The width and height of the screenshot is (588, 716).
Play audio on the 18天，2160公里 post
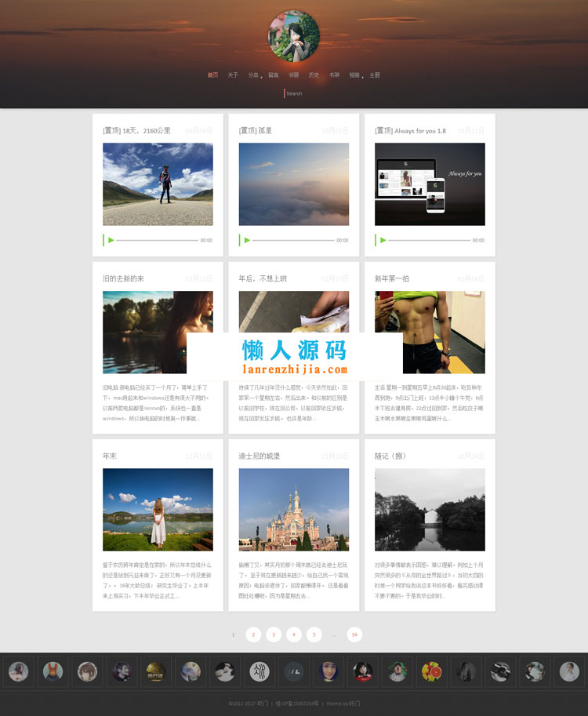pyautogui.click(x=111, y=240)
